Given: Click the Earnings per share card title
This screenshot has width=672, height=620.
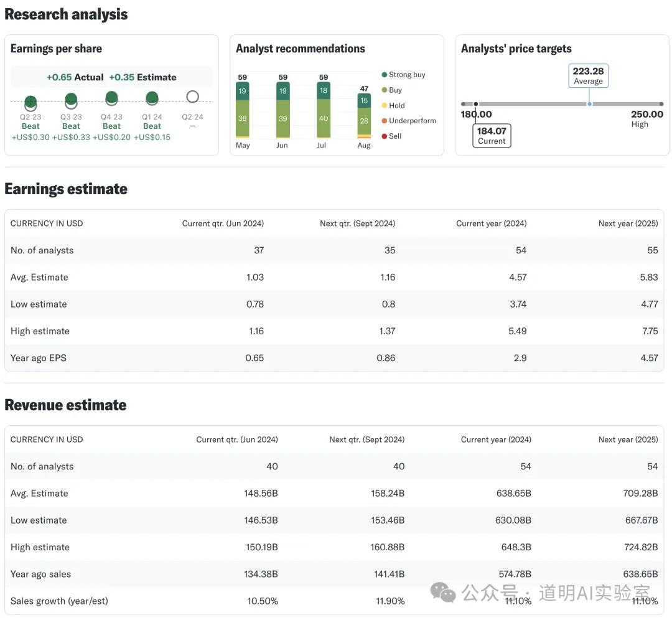Looking at the screenshot, I should (x=56, y=49).
